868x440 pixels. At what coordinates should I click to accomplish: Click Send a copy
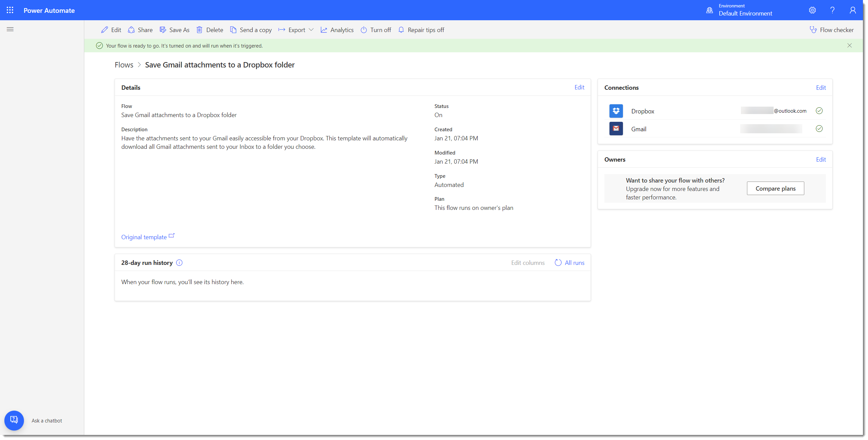[251, 30]
